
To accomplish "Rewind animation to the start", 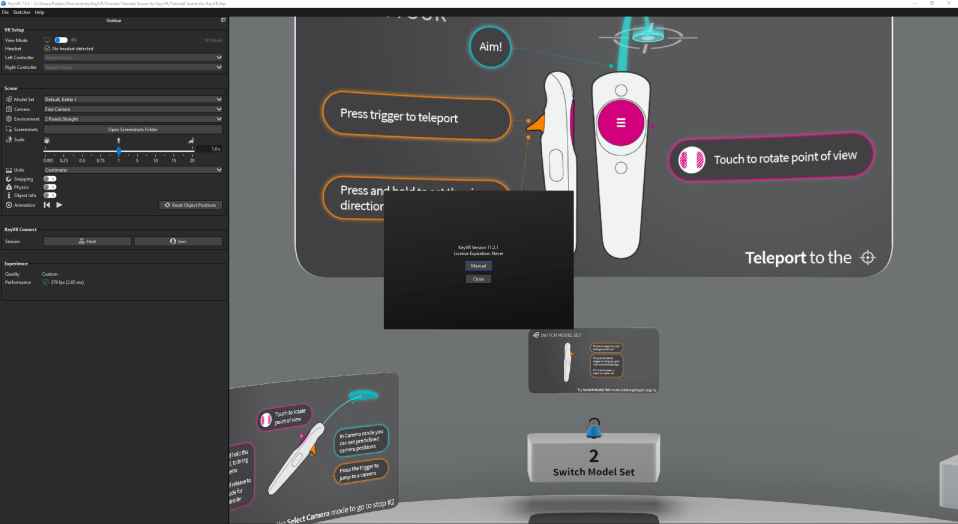I will [47, 205].
